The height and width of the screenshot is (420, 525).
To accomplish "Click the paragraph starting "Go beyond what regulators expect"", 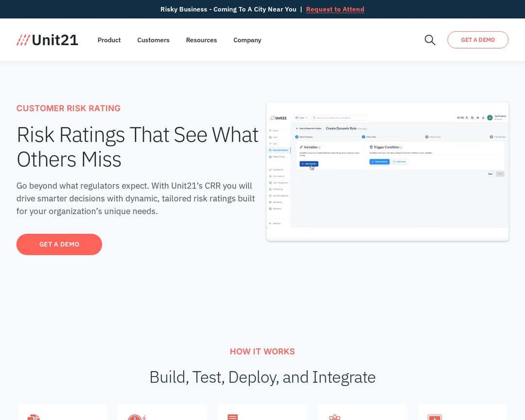I will click(136, 198).
